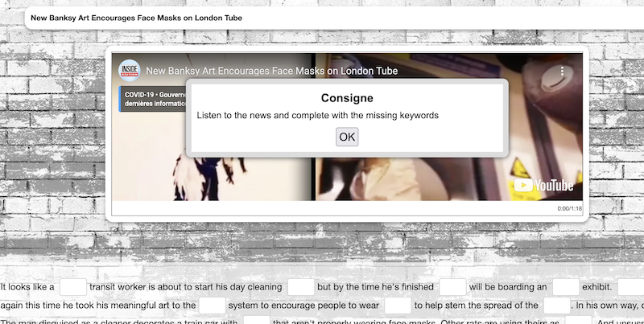Click the blank after 'he's finished'
The height and width of the screenshot is (324, 644).
pos(452,287)
